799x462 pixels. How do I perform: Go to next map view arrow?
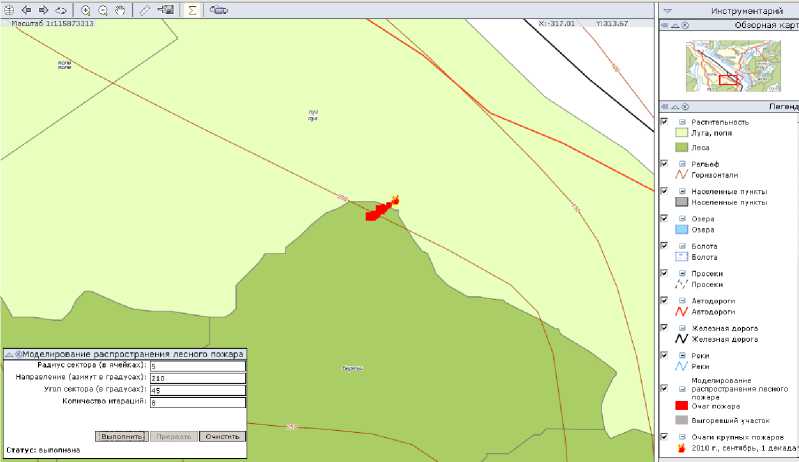43,10
